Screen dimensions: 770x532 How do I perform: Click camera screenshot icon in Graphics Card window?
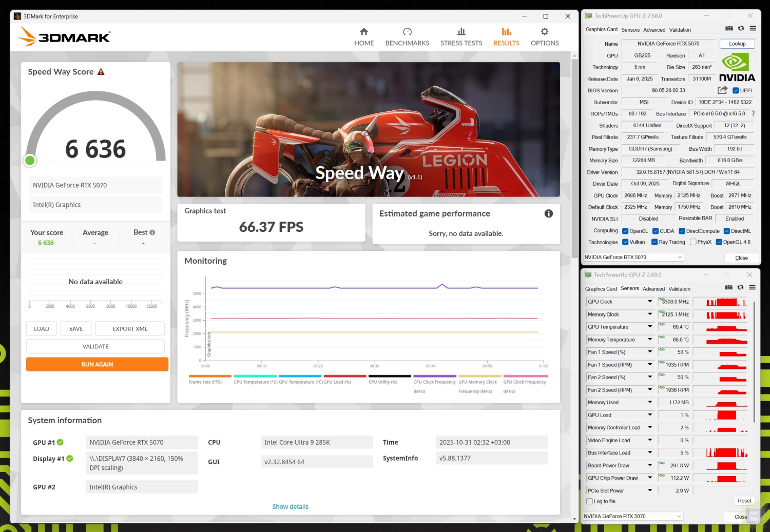pos(729,29)
